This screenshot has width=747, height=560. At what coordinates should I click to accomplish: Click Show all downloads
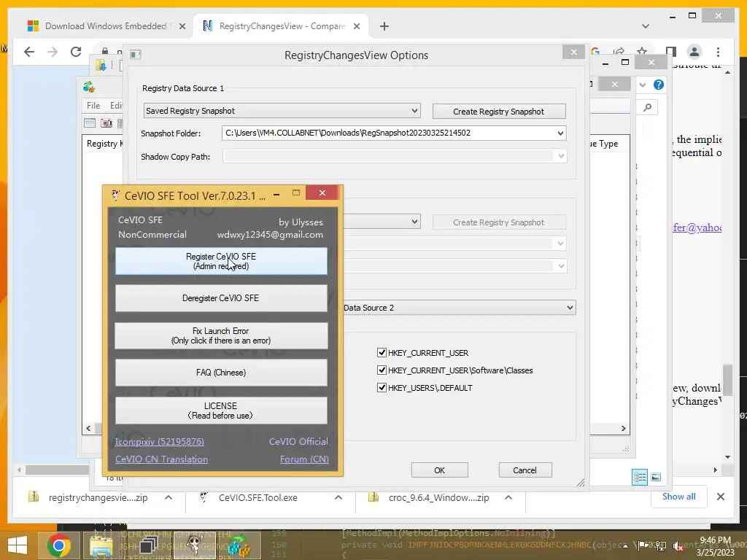[679, 497]
